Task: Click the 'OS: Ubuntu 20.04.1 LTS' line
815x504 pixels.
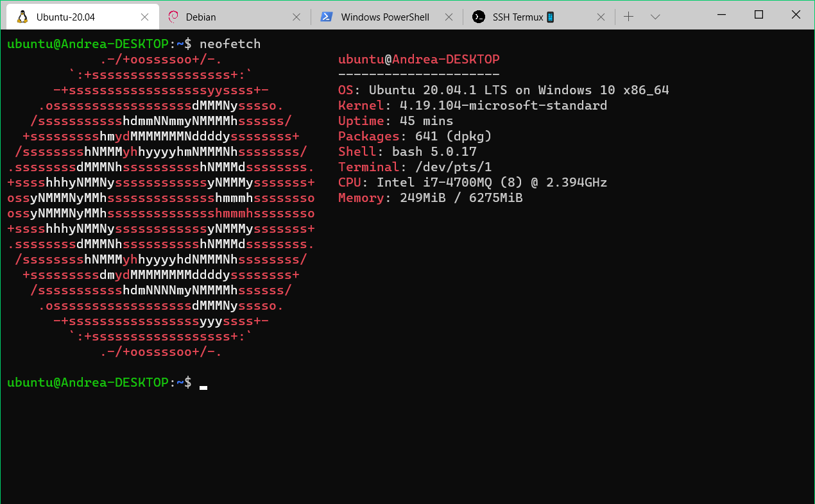Action: pyautogui.click(x=504, y=90)
